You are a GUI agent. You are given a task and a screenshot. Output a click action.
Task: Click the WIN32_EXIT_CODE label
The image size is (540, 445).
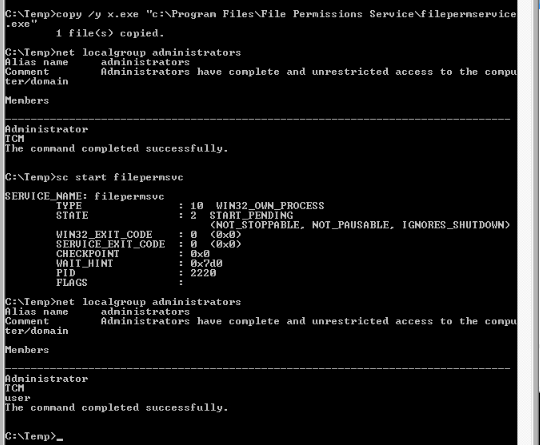point(104,235)
